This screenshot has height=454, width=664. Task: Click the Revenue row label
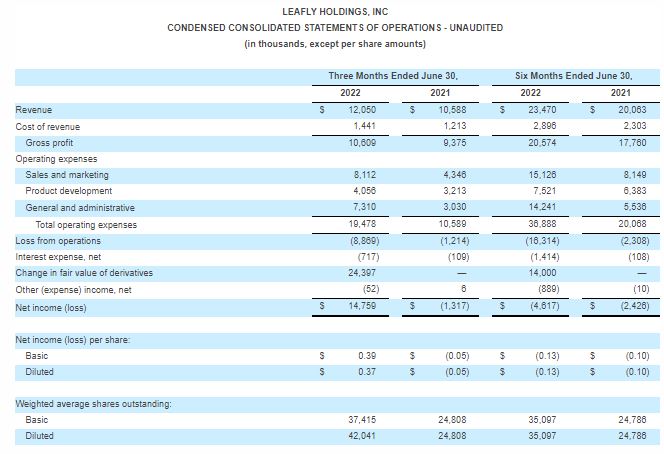pyautogui.click(x=34, y=109)
